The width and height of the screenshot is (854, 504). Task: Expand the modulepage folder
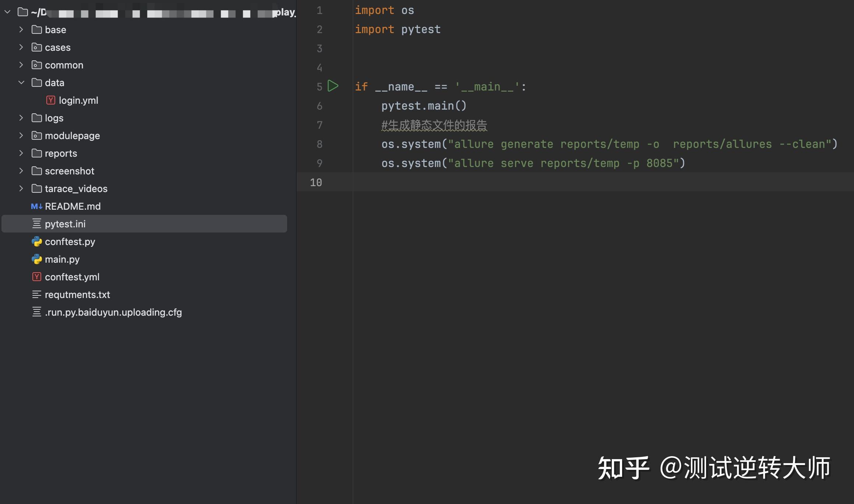(x=21, y=135)
